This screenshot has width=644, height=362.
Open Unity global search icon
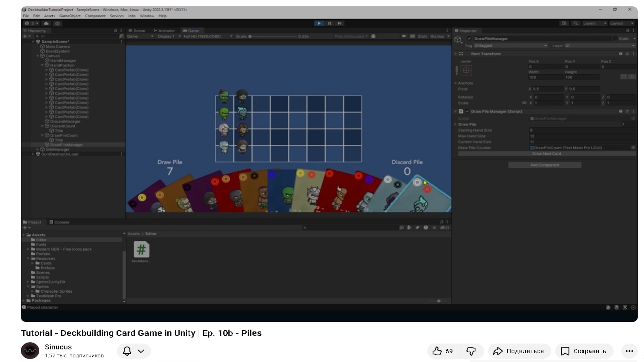[x=576, y=23]
